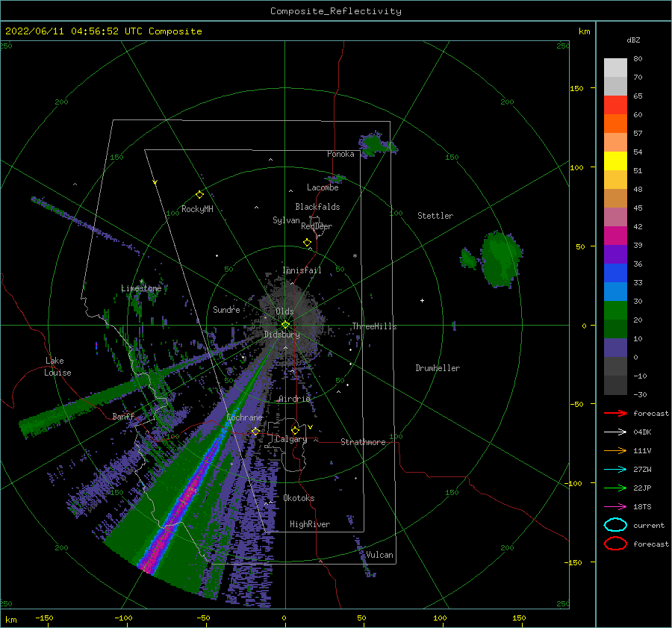This screenshot has width=672, height=628.
Task: Click the Composite_Reflectivity title text
Action: [335, 11]
